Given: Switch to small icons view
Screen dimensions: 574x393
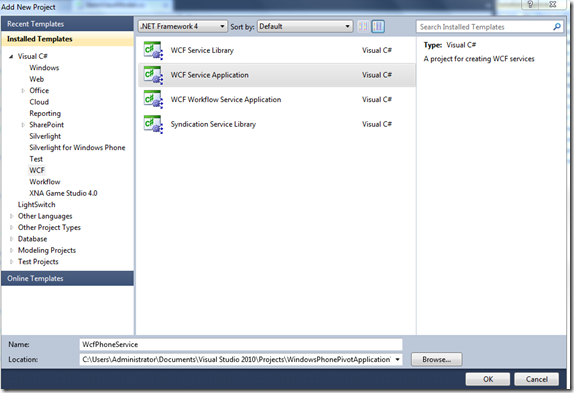Looking at the screenshot, I should [363, 26].
